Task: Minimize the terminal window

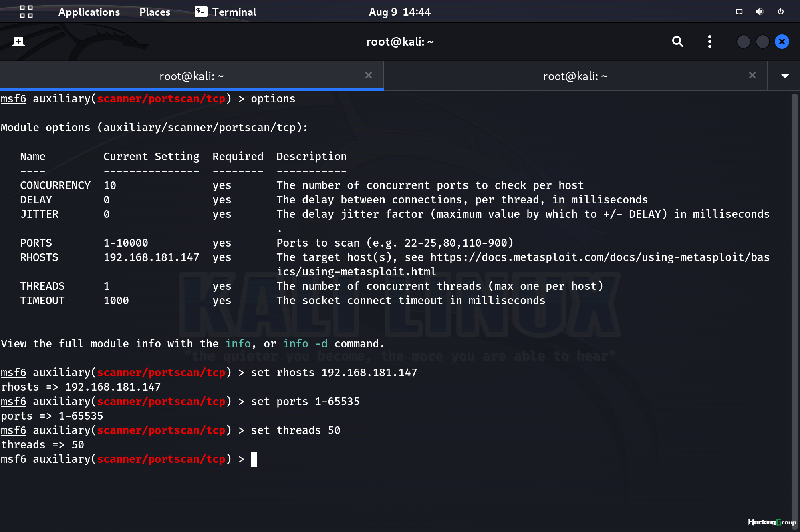Action: [743, 42]
